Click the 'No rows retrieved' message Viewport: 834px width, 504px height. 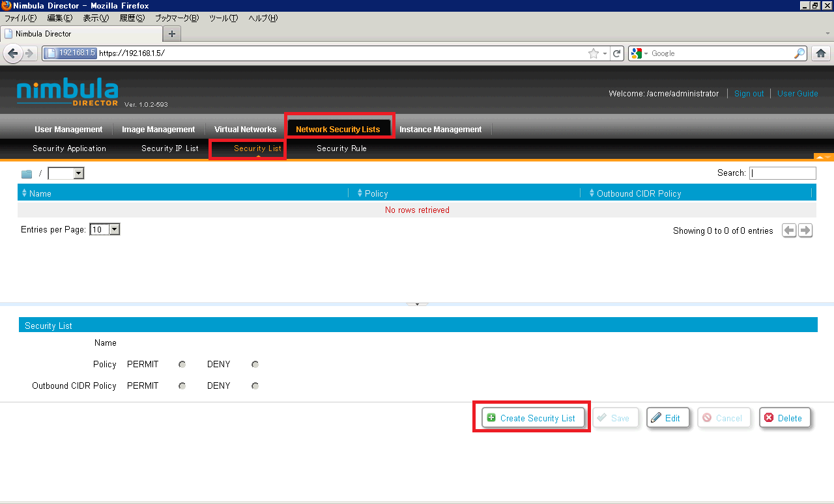[417, 210]
